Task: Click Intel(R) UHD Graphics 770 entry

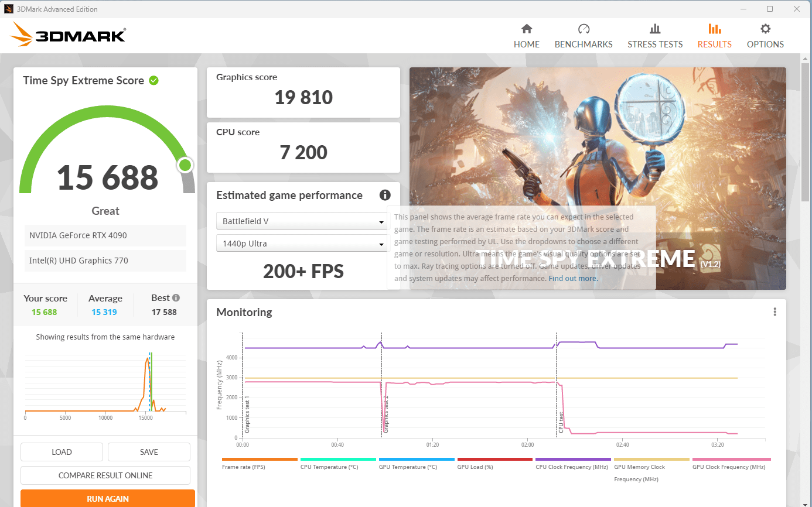Action: 105,261
